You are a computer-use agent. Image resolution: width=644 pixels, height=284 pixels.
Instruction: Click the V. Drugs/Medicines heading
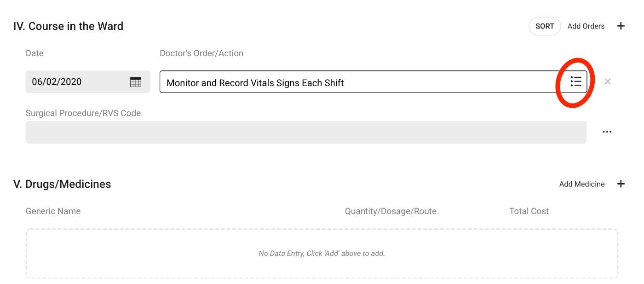click(62, 184)
